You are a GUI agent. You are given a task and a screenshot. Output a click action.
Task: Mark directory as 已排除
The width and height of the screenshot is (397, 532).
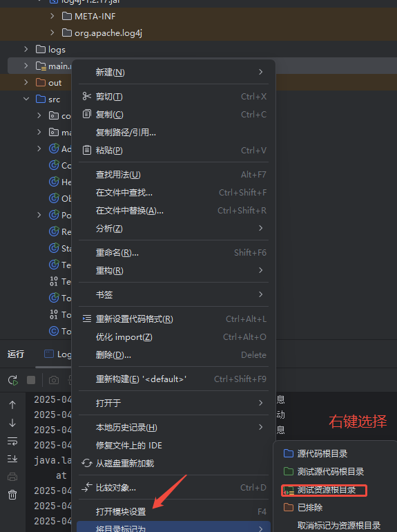[x=335, y=508]
